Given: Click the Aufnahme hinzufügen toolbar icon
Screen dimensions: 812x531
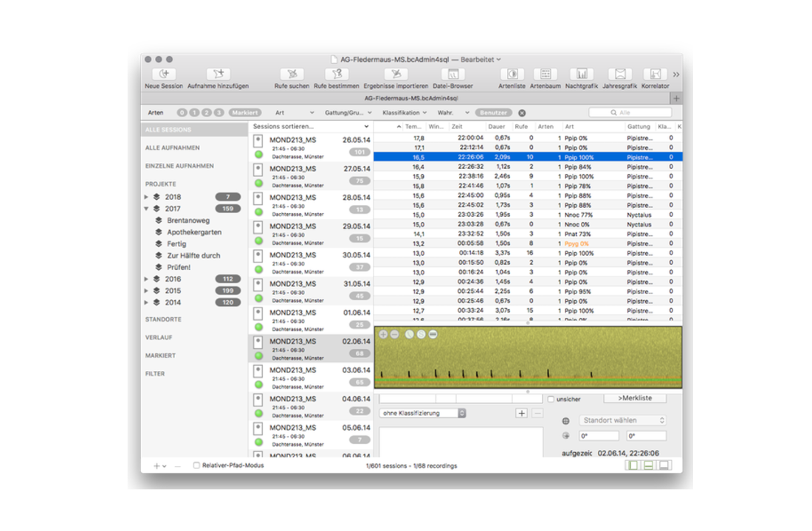Looking at the screenshot, I should click(x=218, y=74).
